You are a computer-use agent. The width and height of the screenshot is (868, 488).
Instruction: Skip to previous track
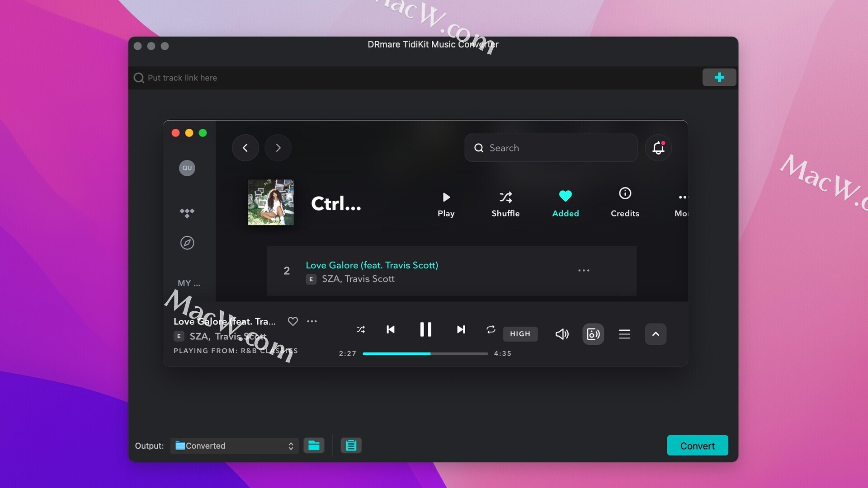[x=391, y=329]
